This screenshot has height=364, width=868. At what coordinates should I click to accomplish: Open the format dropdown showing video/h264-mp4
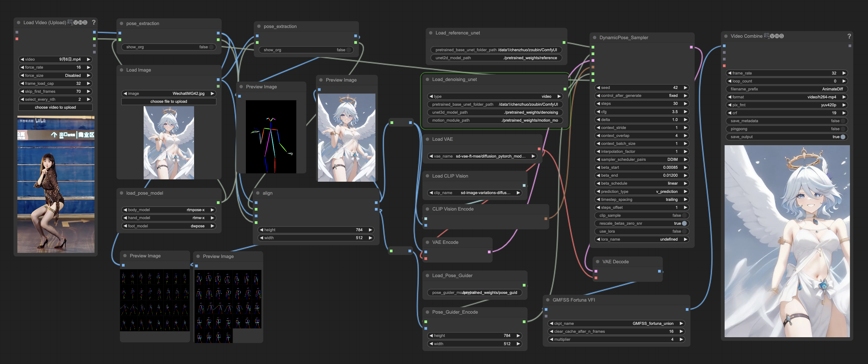coord(786,97)
